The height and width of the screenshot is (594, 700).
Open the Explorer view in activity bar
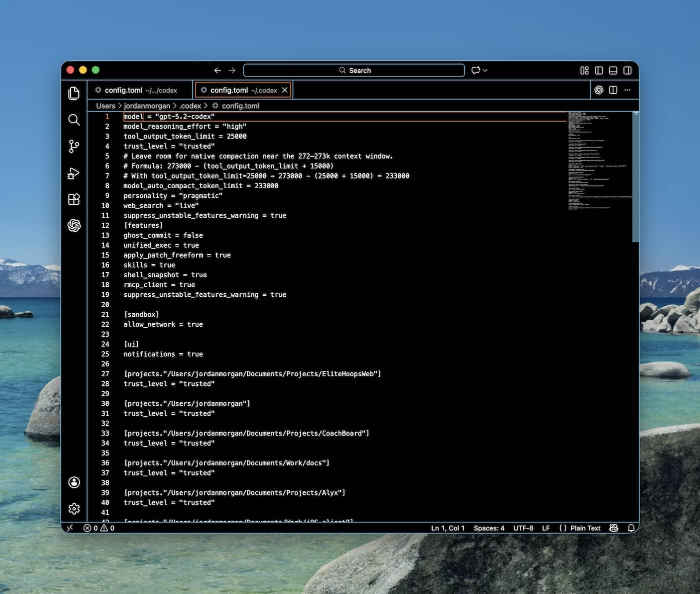74,94
